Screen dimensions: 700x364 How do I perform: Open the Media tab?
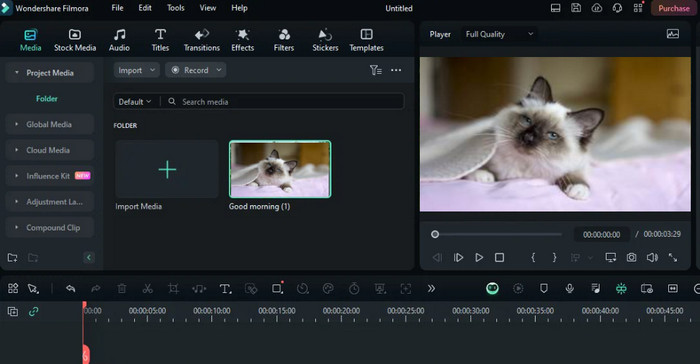(x=30, y=40)
